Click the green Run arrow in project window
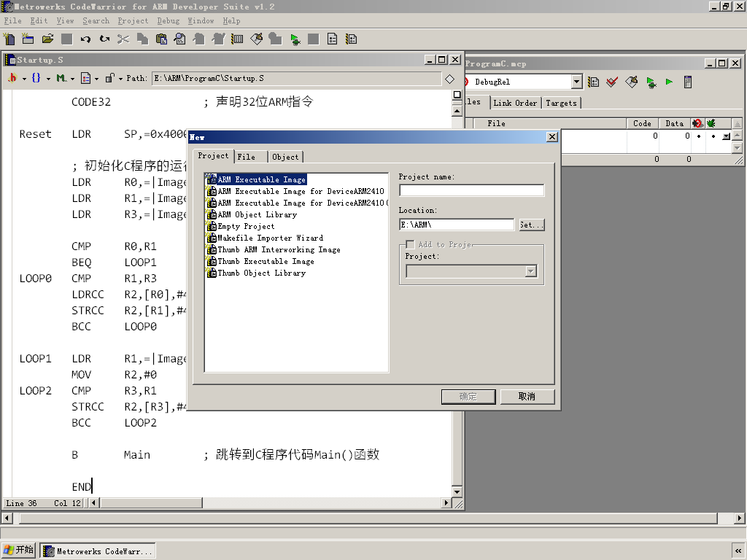 [670, 82]
